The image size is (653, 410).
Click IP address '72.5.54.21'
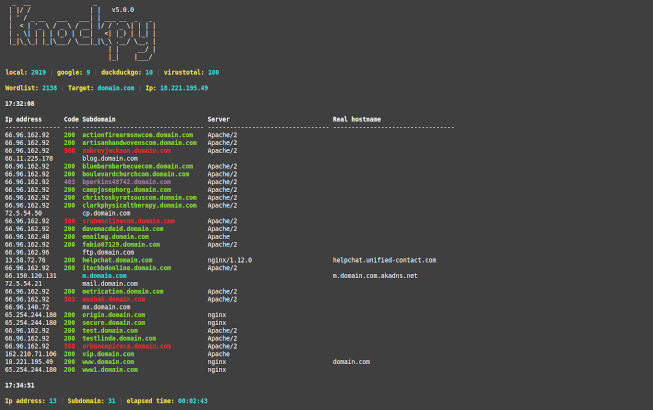point(23,284)
